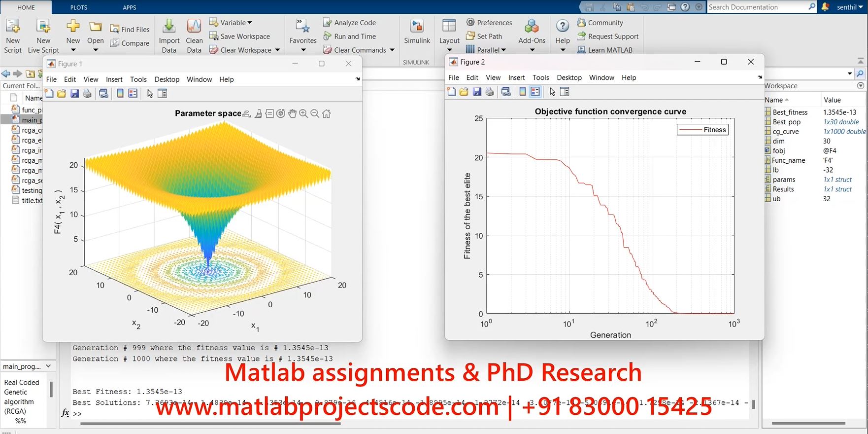Image resolution: width=868 pixels, height=434 pixels.
Task: Toggle Edit Plot arrow in Figure 2 toolbar
Action: [x=552, y=92]
